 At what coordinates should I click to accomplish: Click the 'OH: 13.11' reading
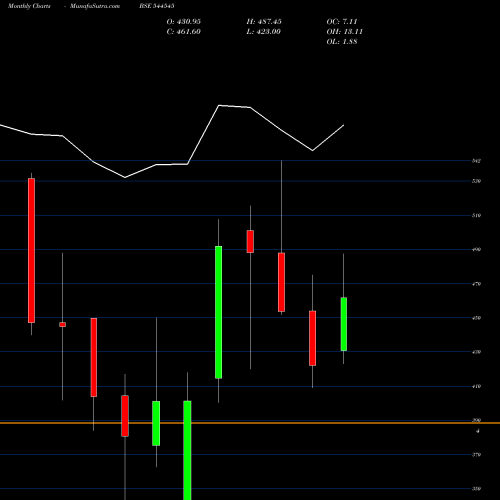[345, 32]
